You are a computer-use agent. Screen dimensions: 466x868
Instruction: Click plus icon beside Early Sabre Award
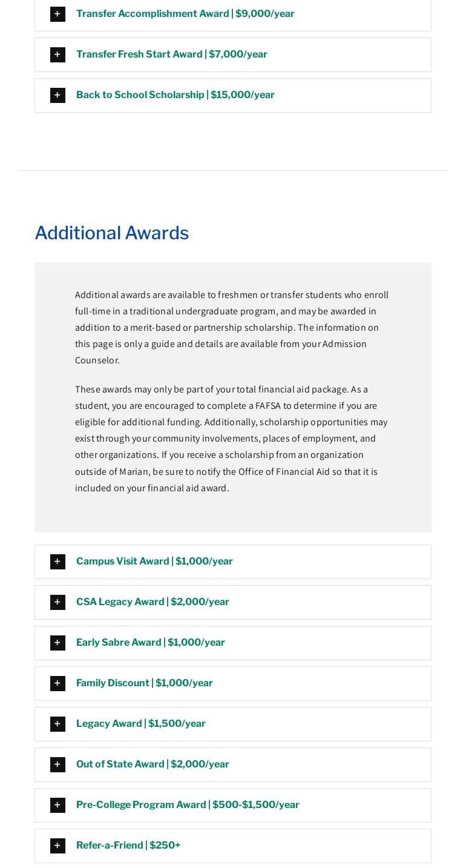tap(57, 643)
